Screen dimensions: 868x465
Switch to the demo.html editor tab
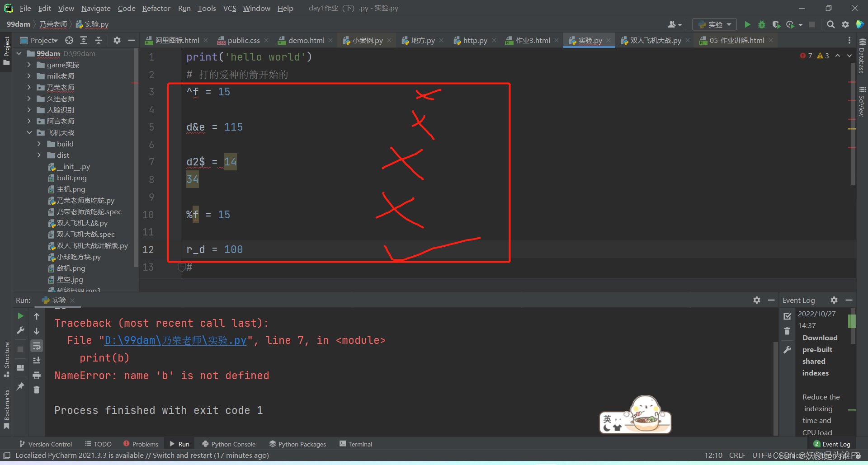pos(306,40)
